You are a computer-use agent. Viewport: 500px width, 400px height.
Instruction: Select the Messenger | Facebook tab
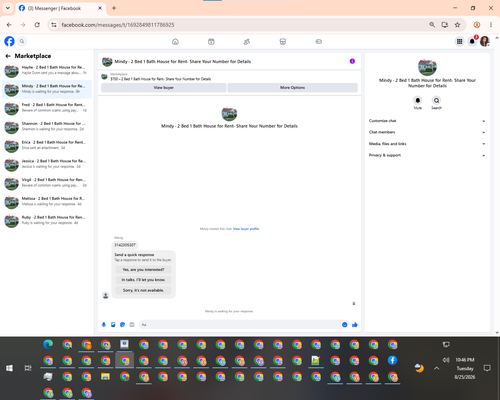[61, 8]
